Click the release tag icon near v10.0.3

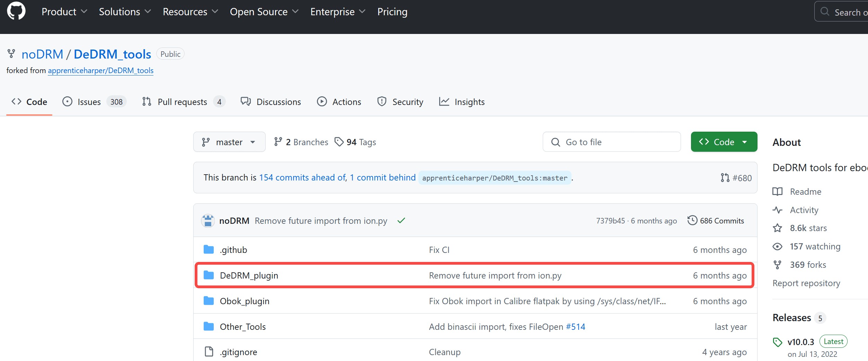click(778, 342)
